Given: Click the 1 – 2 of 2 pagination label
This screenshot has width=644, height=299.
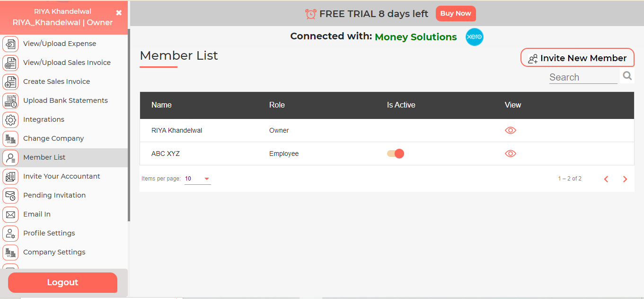Looking at the screenshot, I should 570,179.
